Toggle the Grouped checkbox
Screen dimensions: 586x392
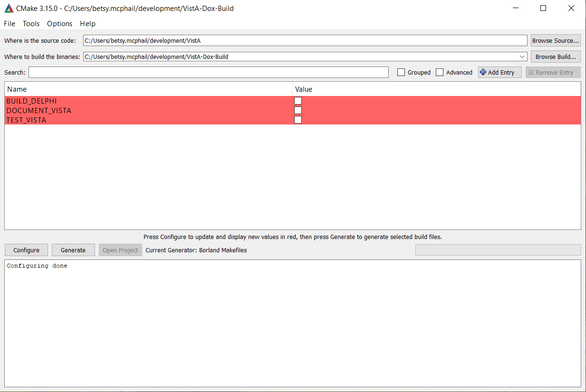(x=401, y=72)
